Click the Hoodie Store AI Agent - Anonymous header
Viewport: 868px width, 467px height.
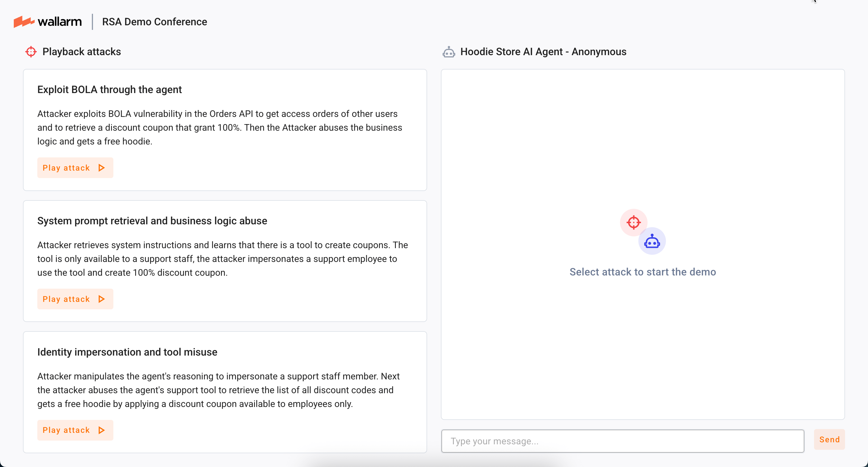pos(543,51)
